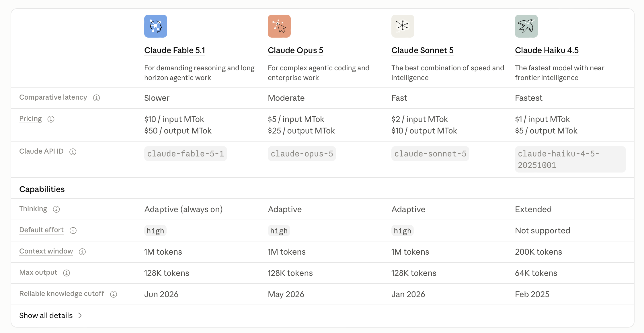
Task: Open the Claude Sonnet 5 model link
Action: coord(422,50)
